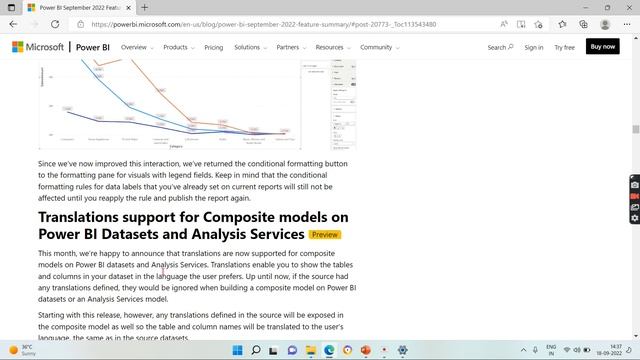Switch the ENG IN input language
The width and height of the screenshot is (640, 360).
[x=551, y=350]
